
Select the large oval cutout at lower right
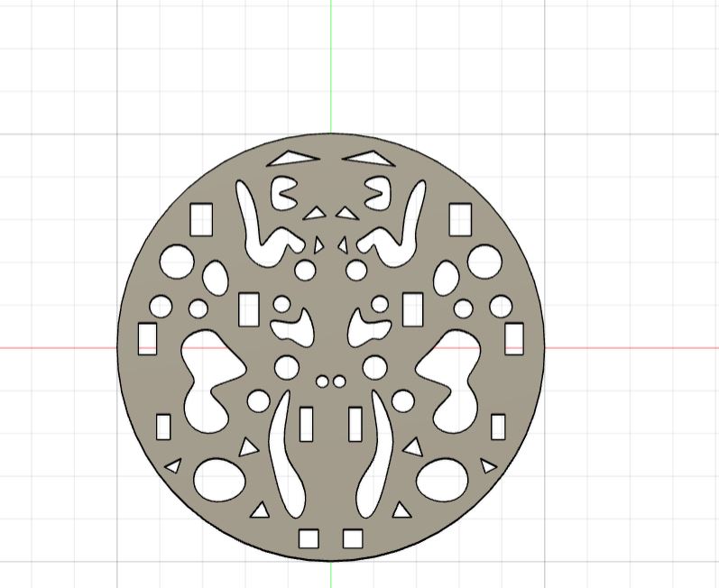click(442, 480)
